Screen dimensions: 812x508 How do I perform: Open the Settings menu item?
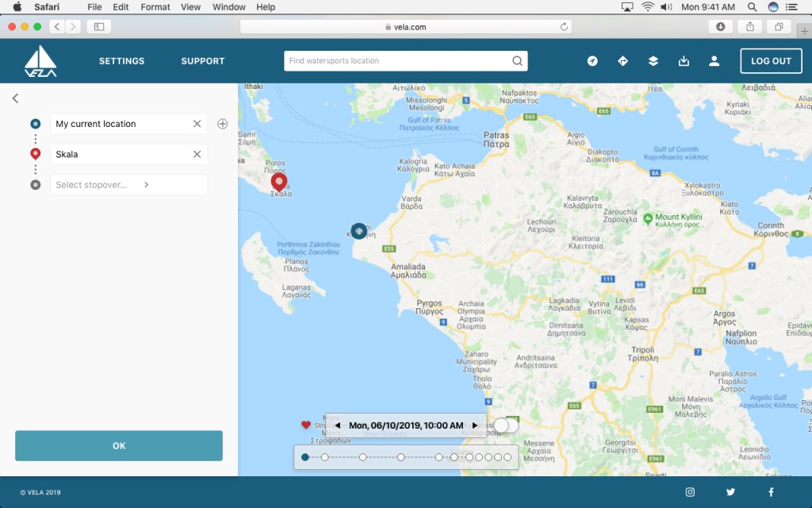click(x=121, y=61)
